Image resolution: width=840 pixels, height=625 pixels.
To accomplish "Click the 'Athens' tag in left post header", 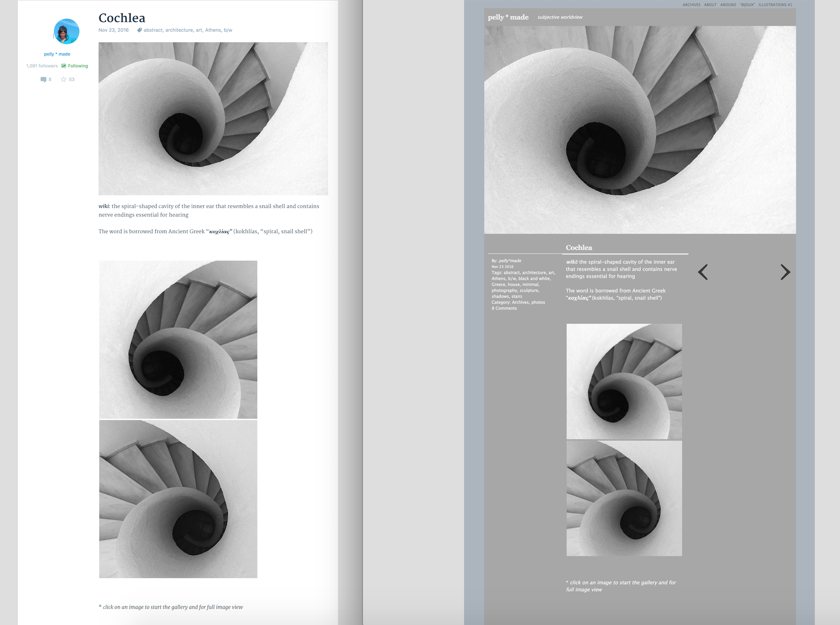I will pyautogui.click(x=213, y=30).
